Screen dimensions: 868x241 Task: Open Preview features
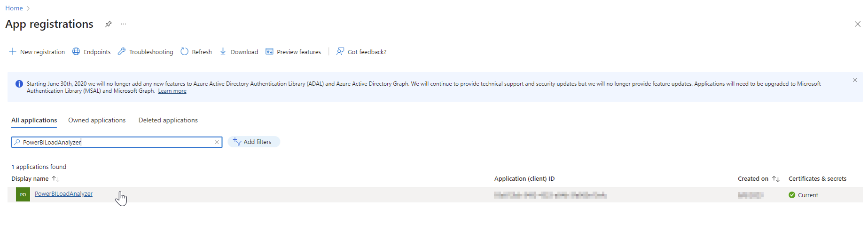293,52
